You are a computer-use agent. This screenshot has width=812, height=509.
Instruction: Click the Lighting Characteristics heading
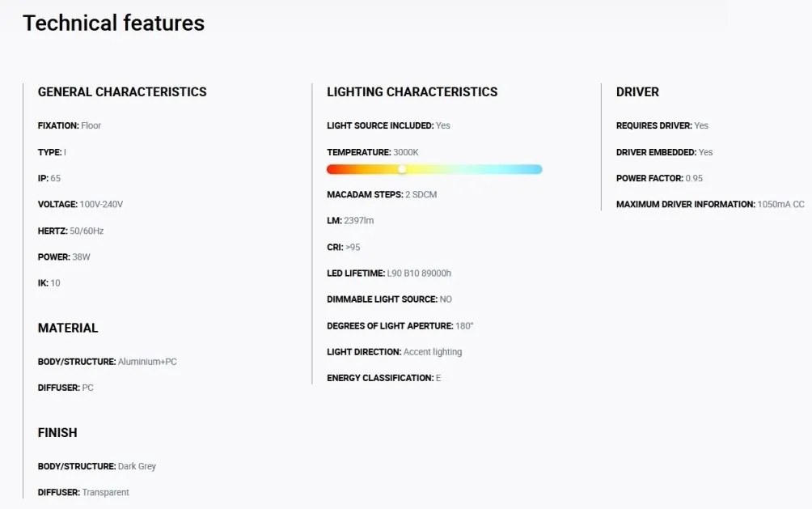click(x=412, y=91)
